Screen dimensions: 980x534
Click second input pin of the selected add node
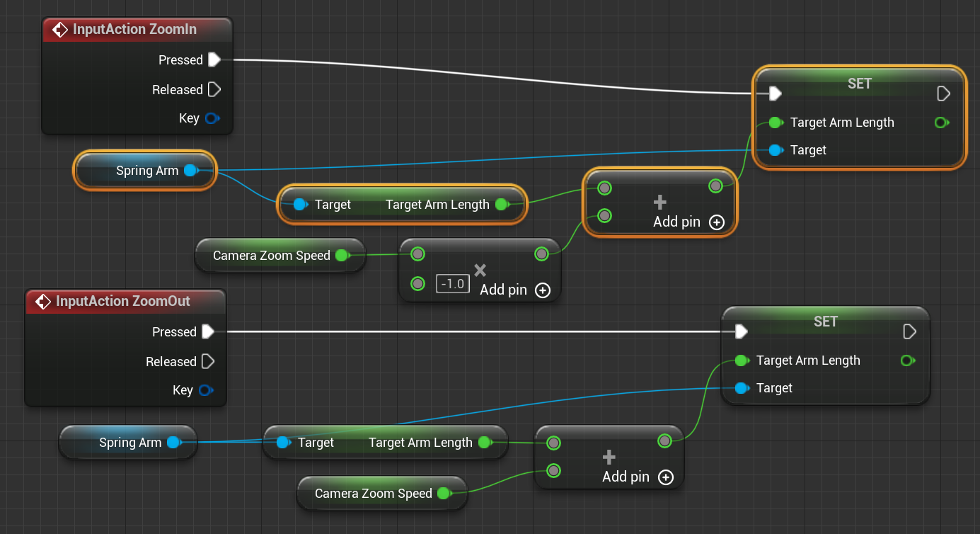[604, 215]
